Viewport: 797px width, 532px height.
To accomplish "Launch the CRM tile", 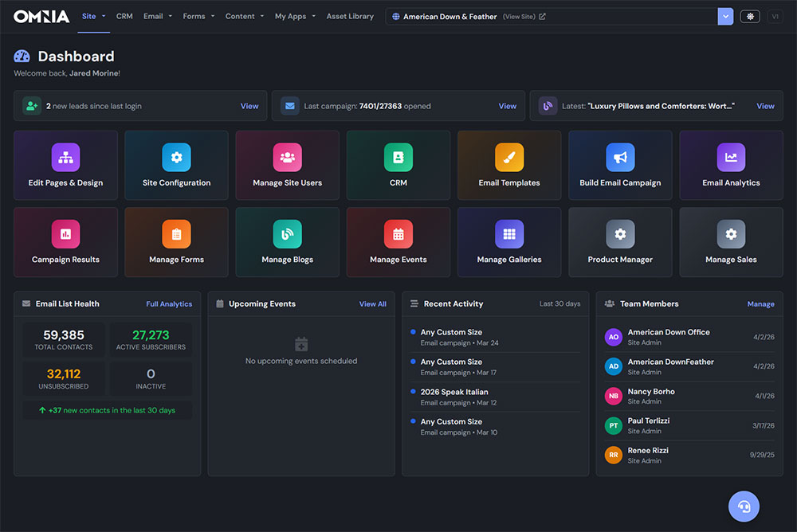I will [x=398, y=165].
